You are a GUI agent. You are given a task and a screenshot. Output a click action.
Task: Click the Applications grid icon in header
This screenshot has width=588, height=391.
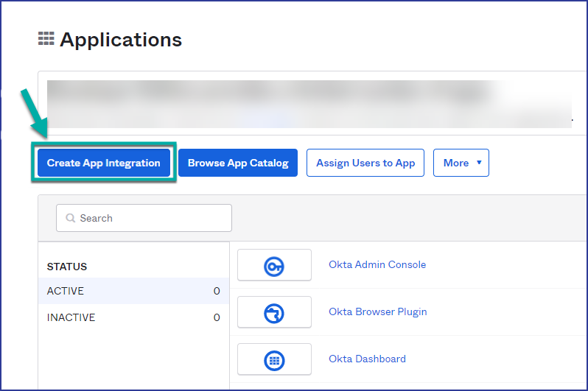pos(46,39)
